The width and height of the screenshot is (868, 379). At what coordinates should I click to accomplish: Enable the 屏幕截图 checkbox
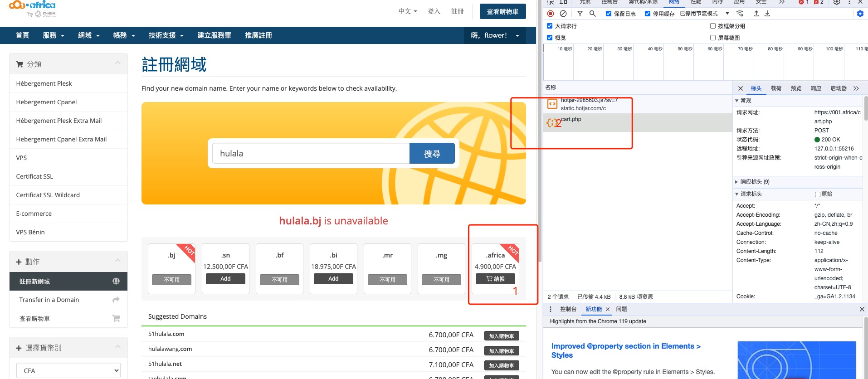pos(713,38)
